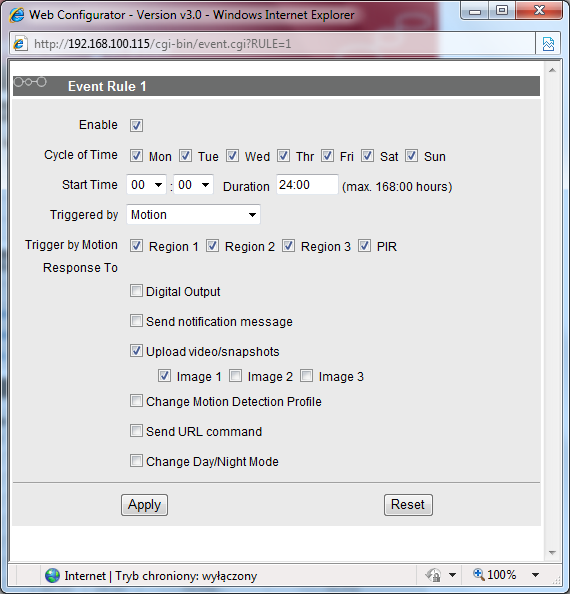
Task: Uncheck Upload video/snapshots checkbox
Action: 136,351
